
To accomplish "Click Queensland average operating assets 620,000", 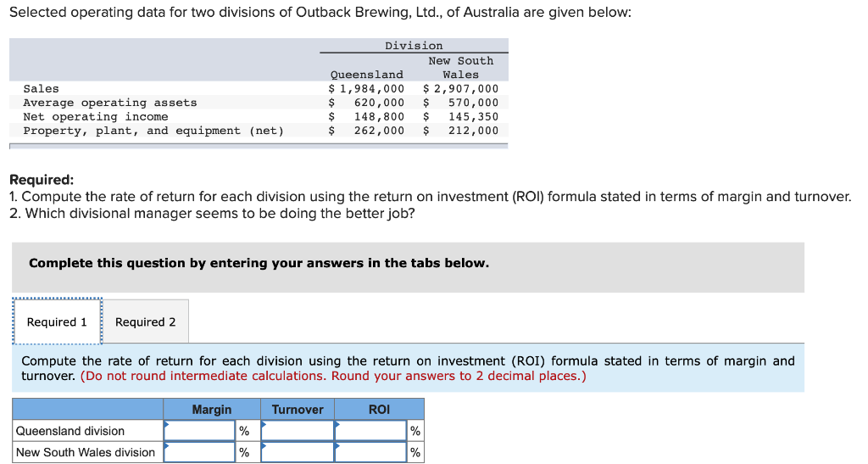I will [379, 103].
